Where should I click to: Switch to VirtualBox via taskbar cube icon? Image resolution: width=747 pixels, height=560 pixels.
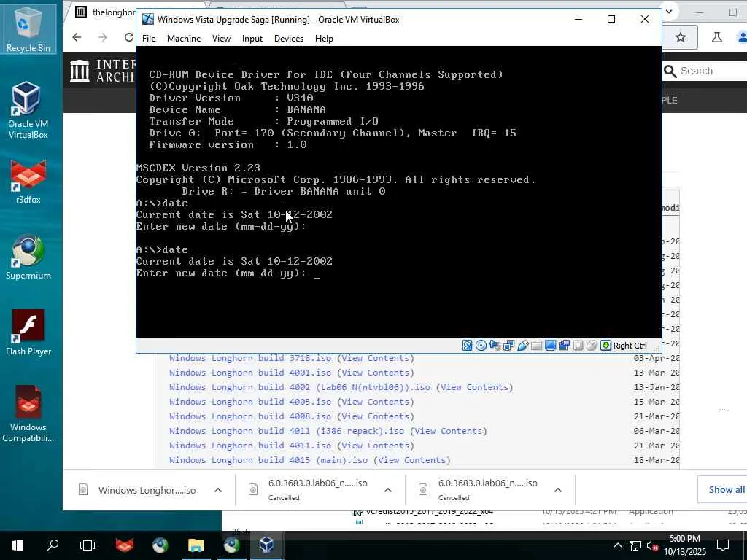tap(266, 545)
